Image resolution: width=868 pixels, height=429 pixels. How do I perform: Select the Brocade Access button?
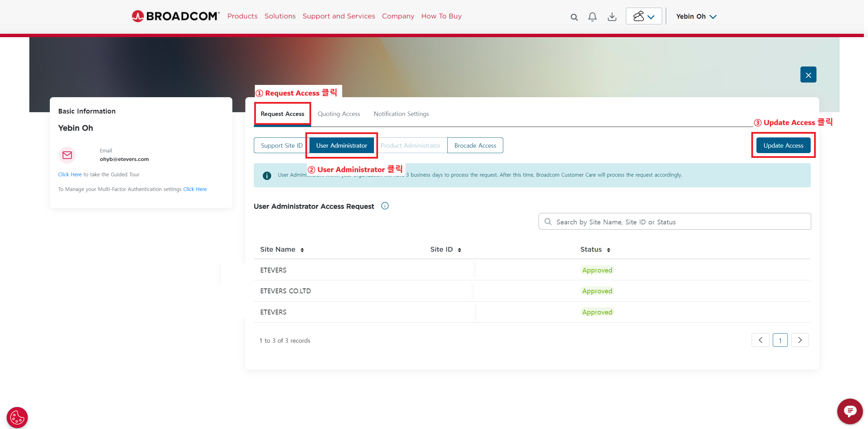pos(475,146)
